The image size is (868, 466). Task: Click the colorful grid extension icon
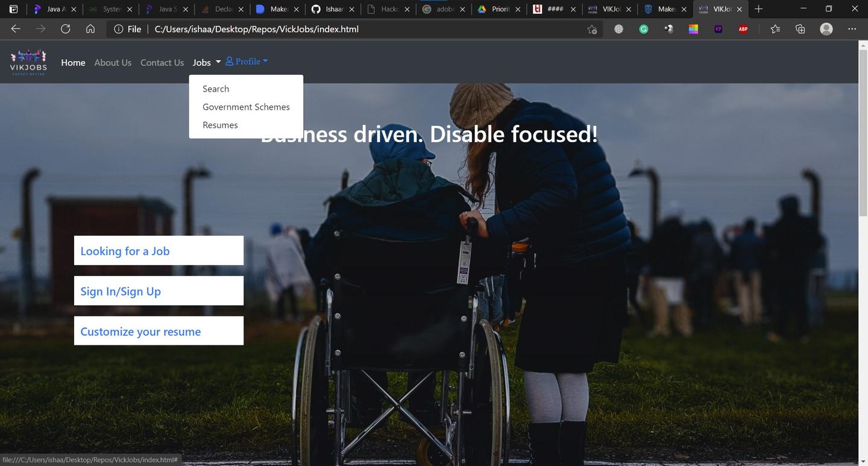click(x=693, y=29)
